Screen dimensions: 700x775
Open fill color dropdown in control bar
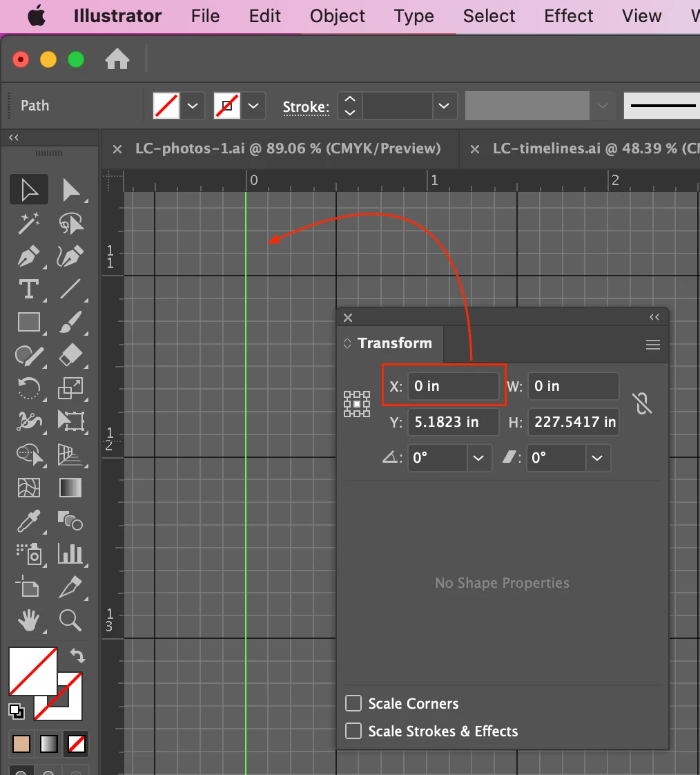pos(193,106)
